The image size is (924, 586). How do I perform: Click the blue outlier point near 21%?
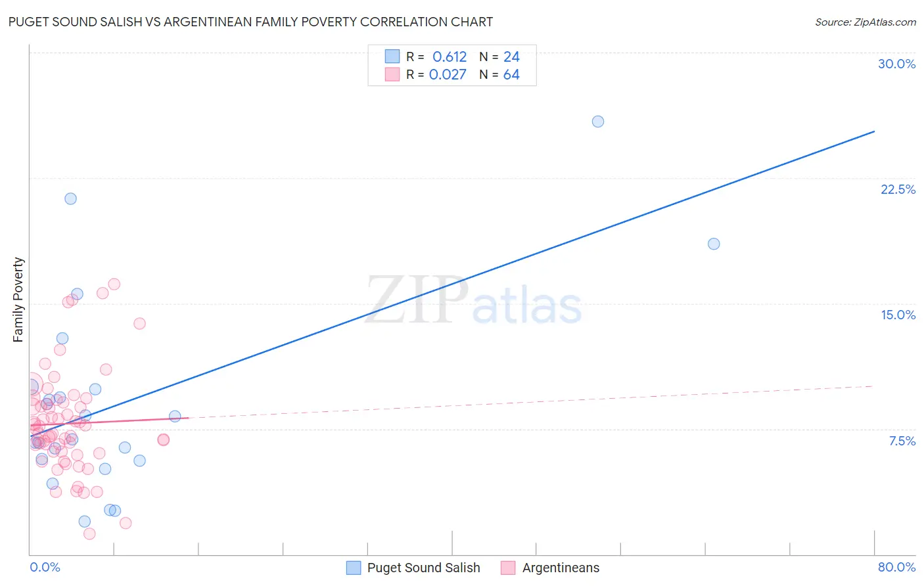[71, 198]
